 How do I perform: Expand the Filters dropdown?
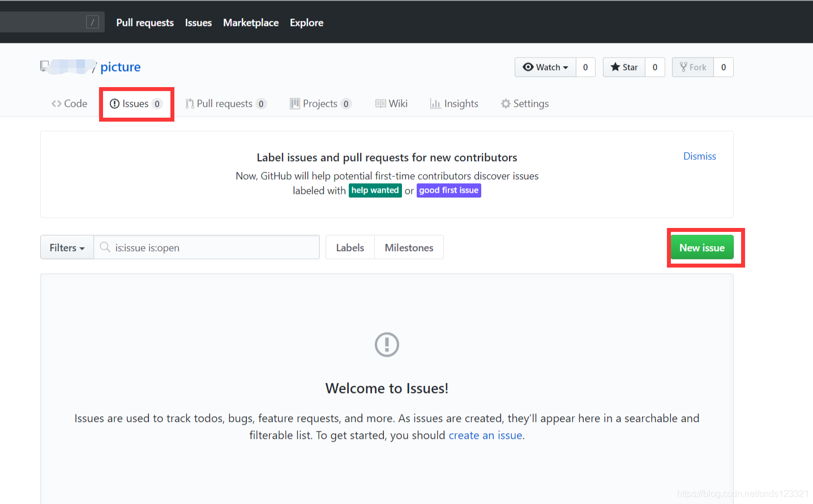point(67,247)
